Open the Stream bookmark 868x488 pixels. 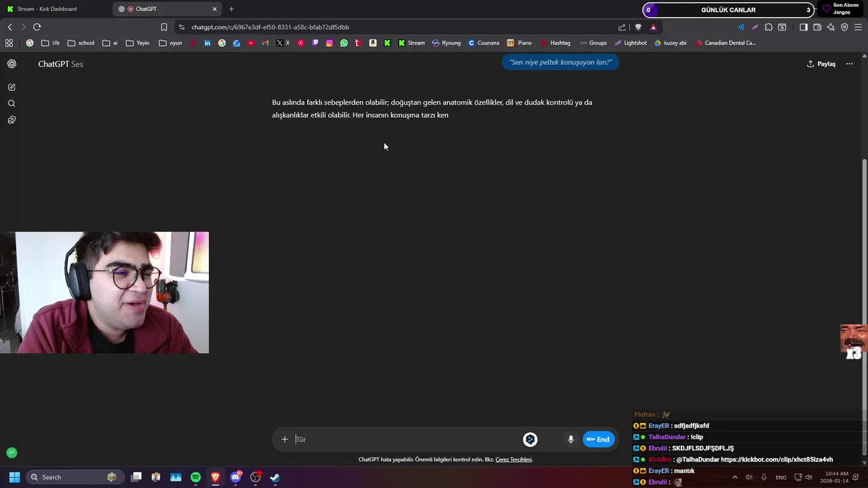(x=412, y=43)
